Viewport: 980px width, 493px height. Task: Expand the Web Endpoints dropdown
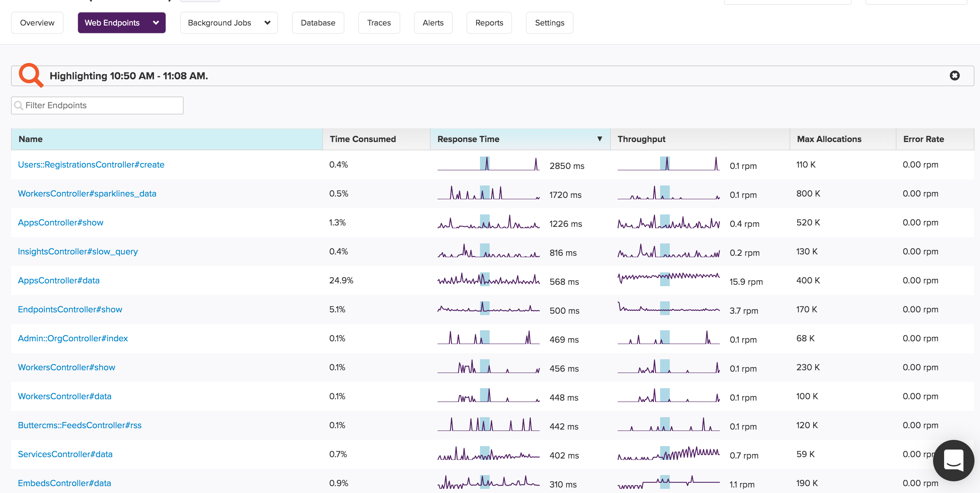pos(156,23)
